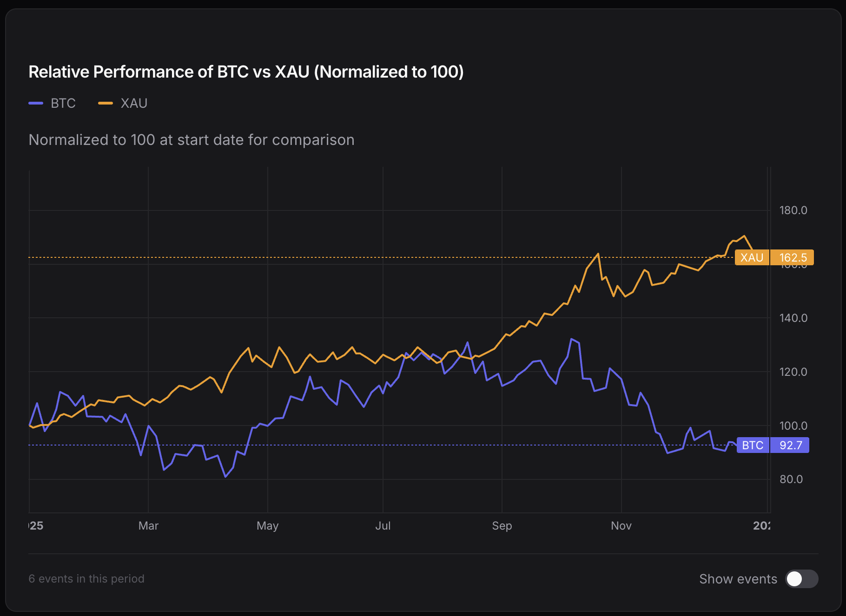This screenshot has width=846, height=616.
Task: Click the BTC legend color marker
Action: click(x=36, y=103)
